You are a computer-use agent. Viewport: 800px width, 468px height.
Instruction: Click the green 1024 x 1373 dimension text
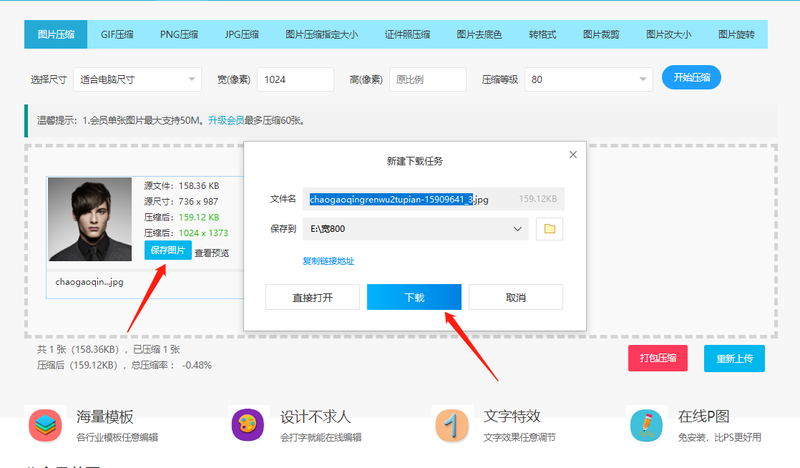[x=203, y=233]
